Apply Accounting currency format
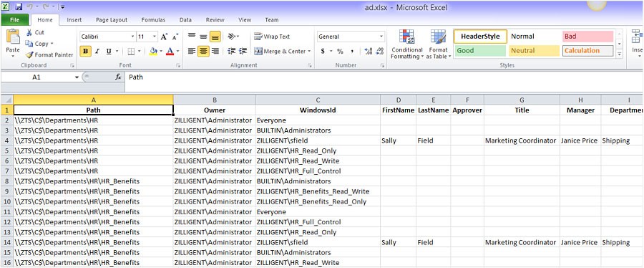 [x=323, y=52]
